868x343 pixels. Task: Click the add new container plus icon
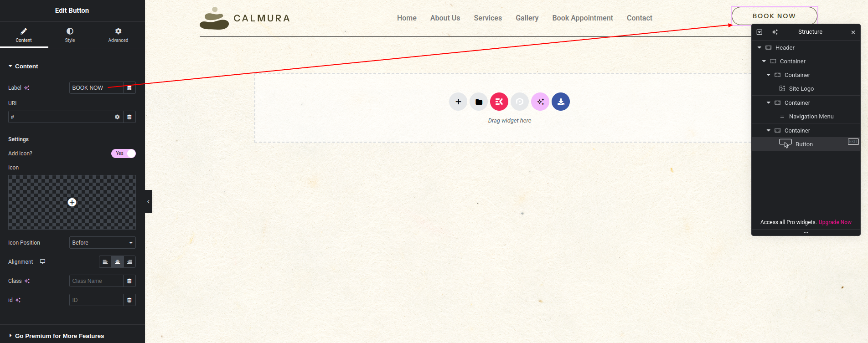tap(458, 102)
